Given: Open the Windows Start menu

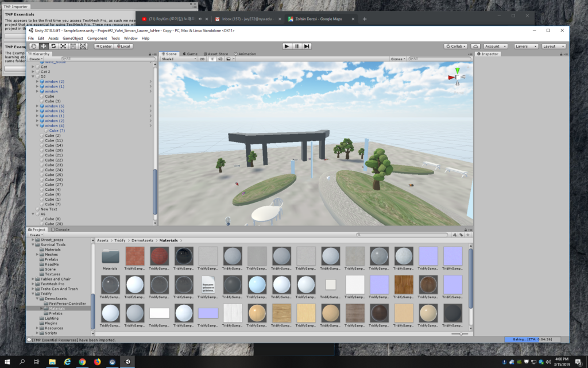Looking at the screenshot, I should point(7,362).
